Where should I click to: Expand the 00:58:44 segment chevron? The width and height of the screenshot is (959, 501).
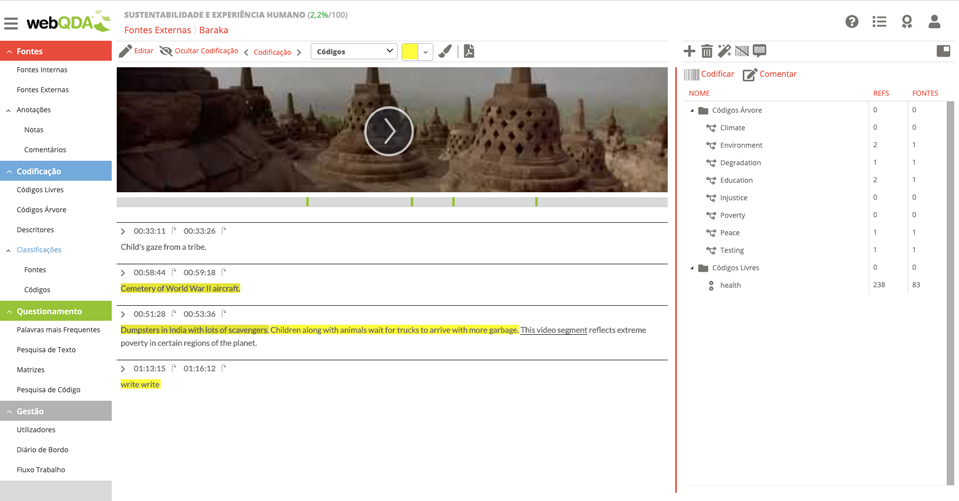123,273
